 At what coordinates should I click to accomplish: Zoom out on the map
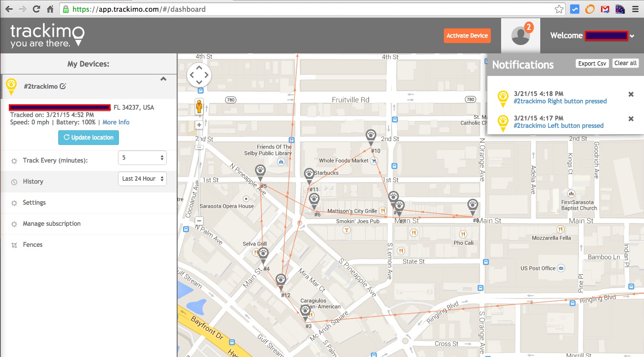coord(199,220)
